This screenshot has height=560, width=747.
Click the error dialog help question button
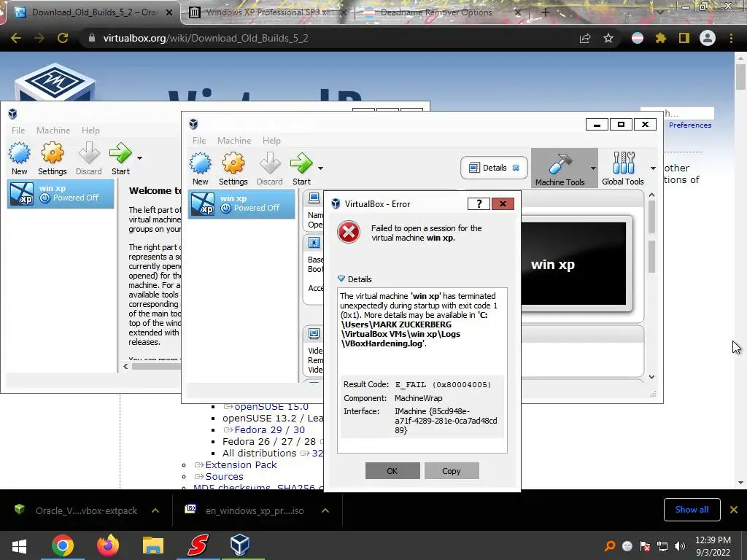[479, 204]
